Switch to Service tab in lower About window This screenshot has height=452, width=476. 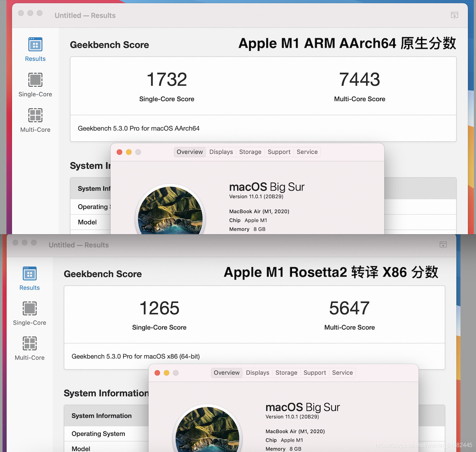pyautogui.click(x=342, y=373)
